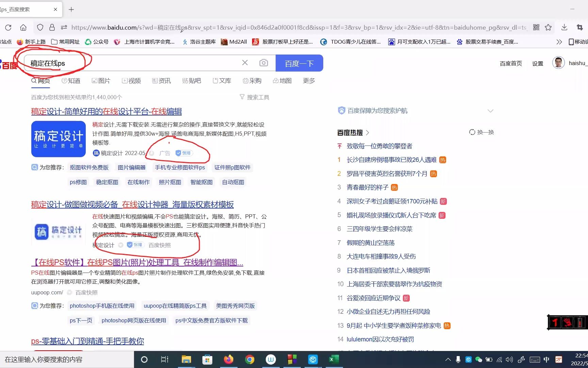This screenshot has width=588, height=368.
Task: Go to the browser home page icon
Action: click(23, 28)
